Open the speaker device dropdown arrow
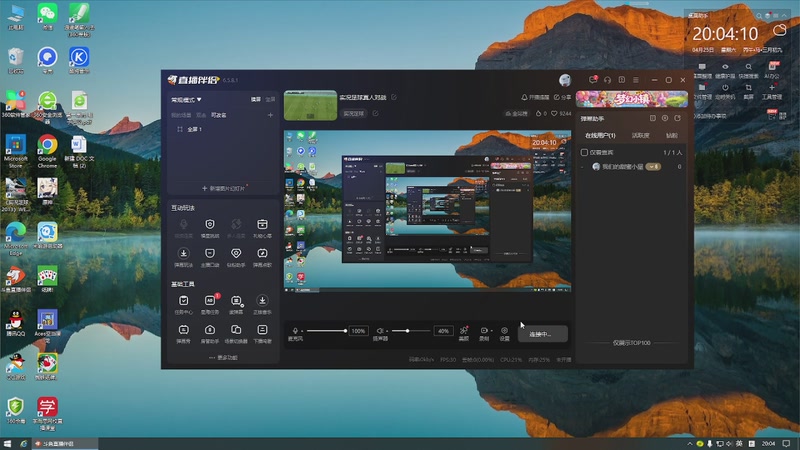Viewport: 800px width, 450px height. (x=387, y=331)
